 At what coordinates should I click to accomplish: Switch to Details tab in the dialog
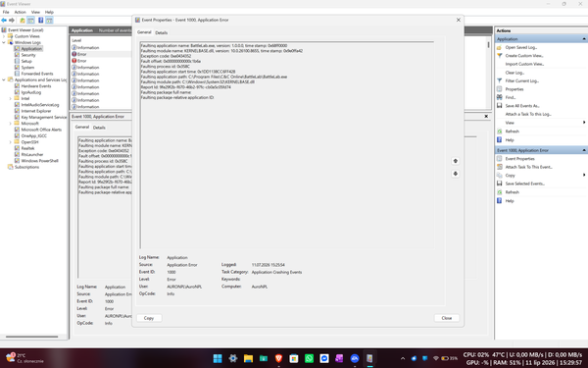(x=162, y=32)
